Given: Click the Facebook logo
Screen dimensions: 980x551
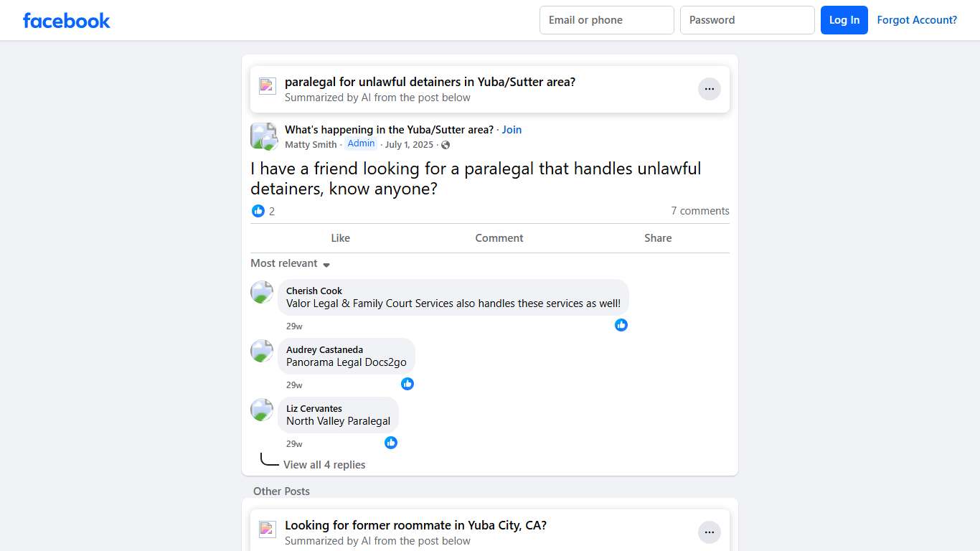Looking at the screenshot, I should point(67,20).
